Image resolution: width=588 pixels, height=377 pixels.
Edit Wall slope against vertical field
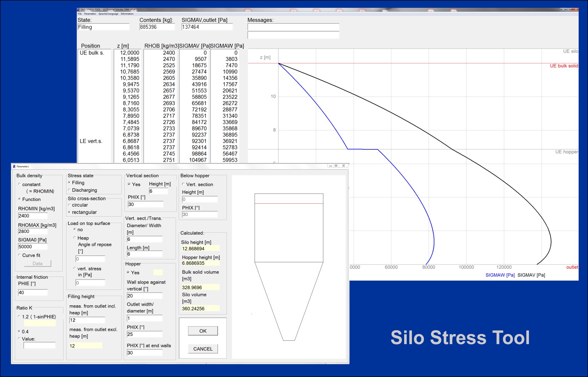(145, 296)
